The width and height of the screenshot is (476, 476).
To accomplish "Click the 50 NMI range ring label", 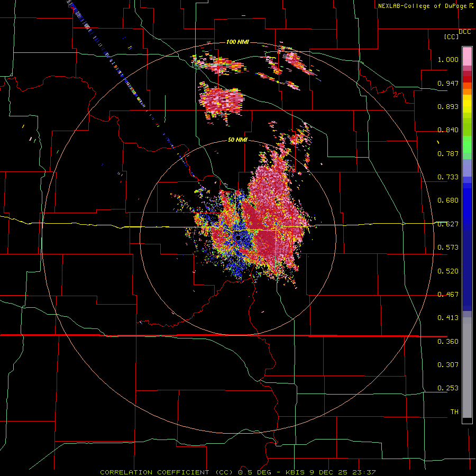I will [x=237, y=140].
